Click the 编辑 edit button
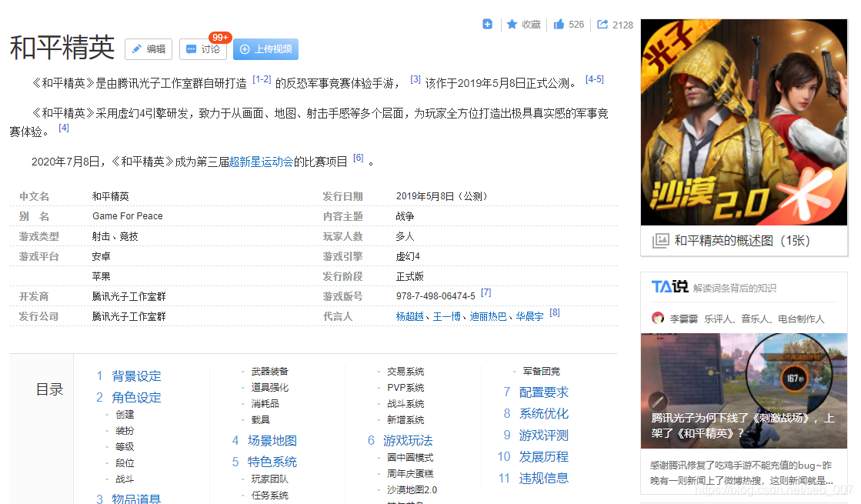 pos(149,49)
